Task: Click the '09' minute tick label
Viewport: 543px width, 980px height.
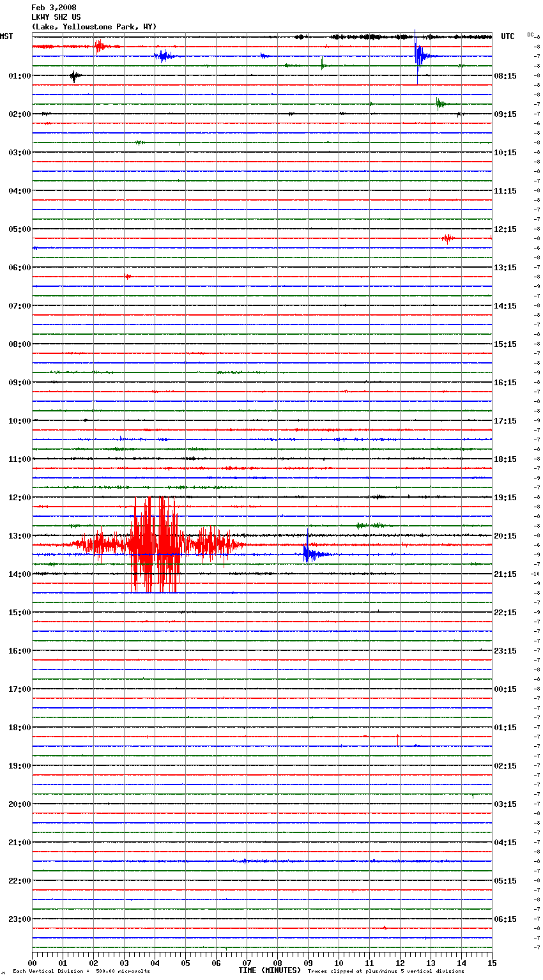Action: pos(308,963)
